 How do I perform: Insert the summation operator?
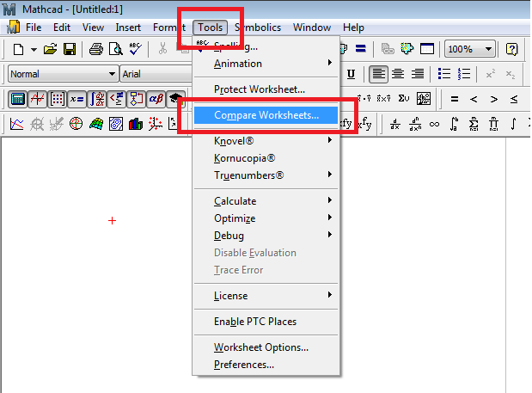(x=474, y=124)
